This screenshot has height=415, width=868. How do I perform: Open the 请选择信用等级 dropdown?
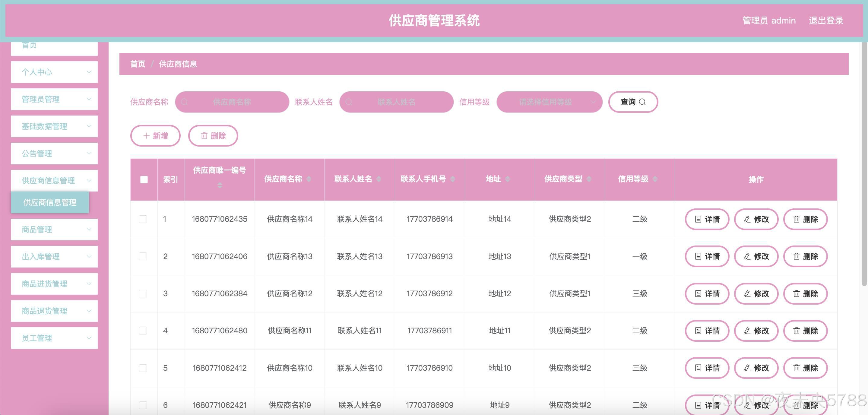coord(549,102)
